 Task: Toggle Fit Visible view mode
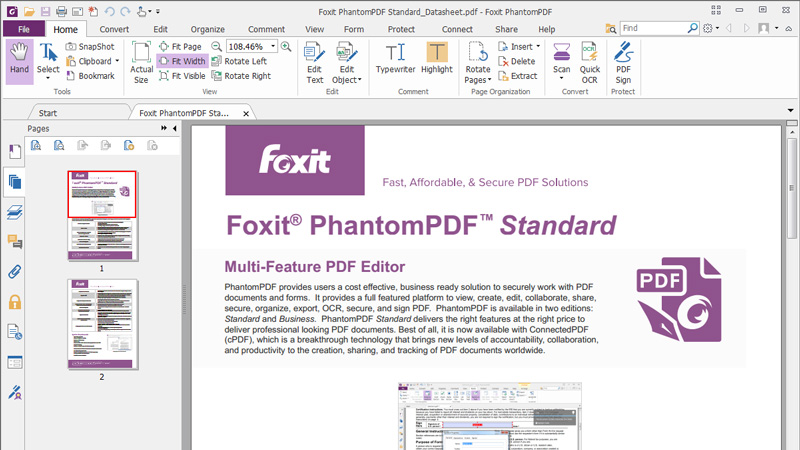(x=182, y=76)
